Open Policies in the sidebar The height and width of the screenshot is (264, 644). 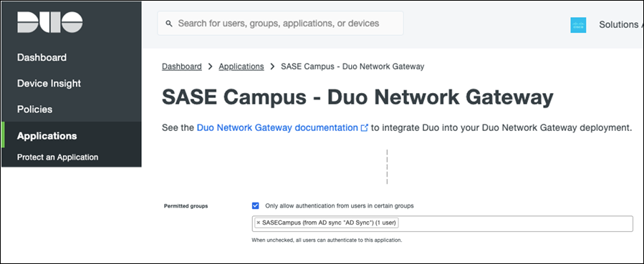coord(34,109)
